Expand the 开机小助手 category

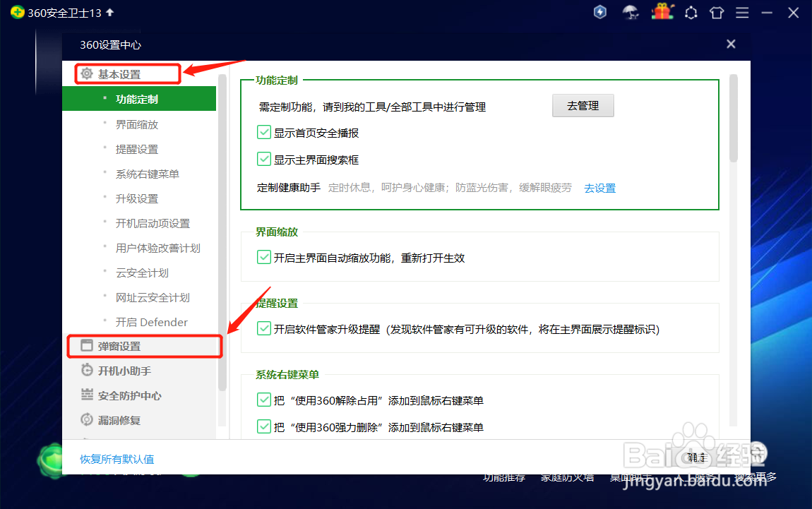click(124, 371)
